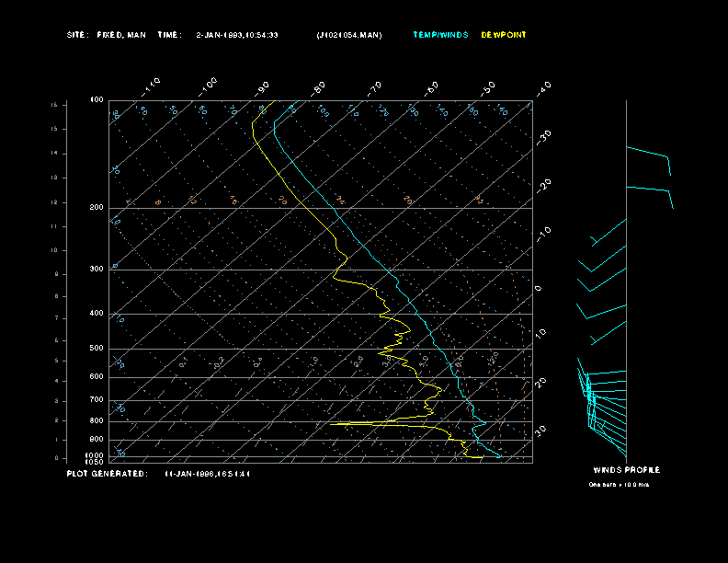Click the (J1021054.MAN) file name label

coord(348,35)
